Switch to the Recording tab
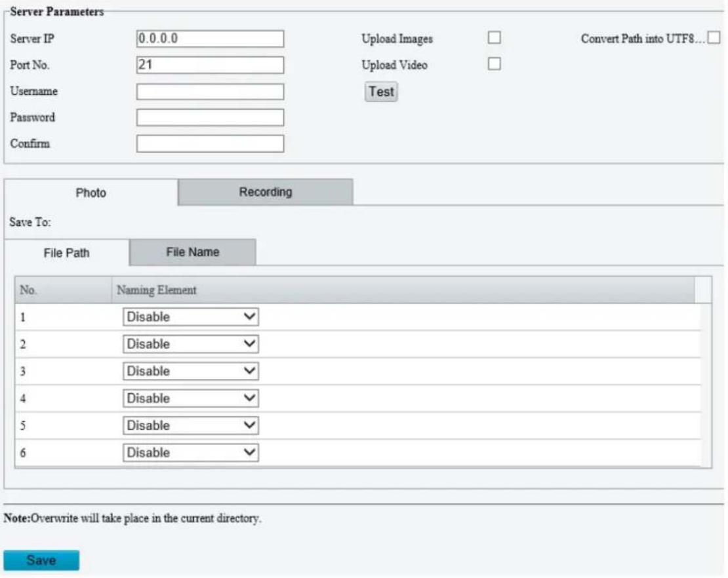Viewport: 728px width, 578px height. pos(266,191)
